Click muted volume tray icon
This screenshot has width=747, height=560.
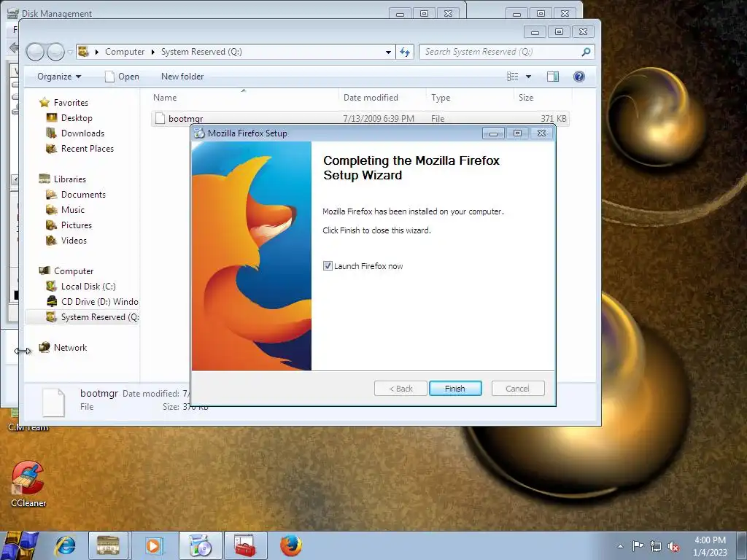(x=673, y=546)
